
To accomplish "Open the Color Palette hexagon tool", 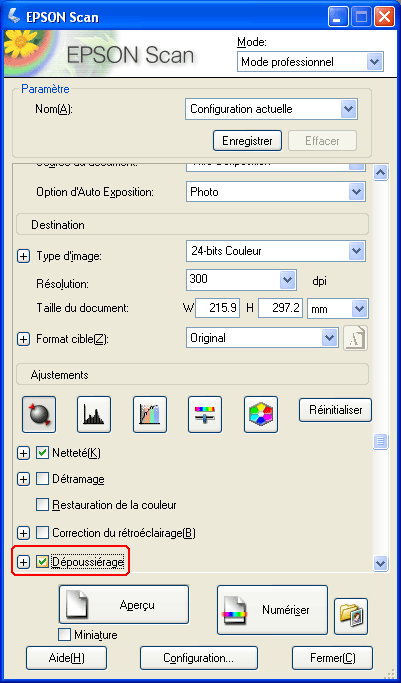I will (261, 414).
